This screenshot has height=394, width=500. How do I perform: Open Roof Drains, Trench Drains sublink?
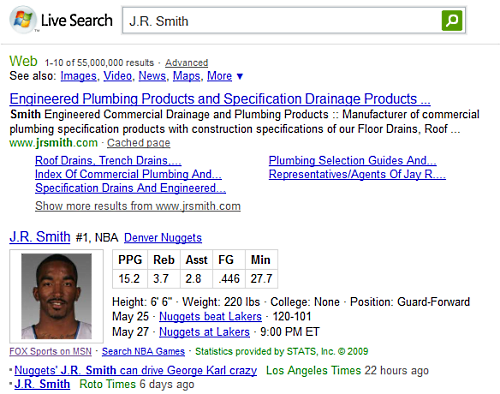[108, 161]
